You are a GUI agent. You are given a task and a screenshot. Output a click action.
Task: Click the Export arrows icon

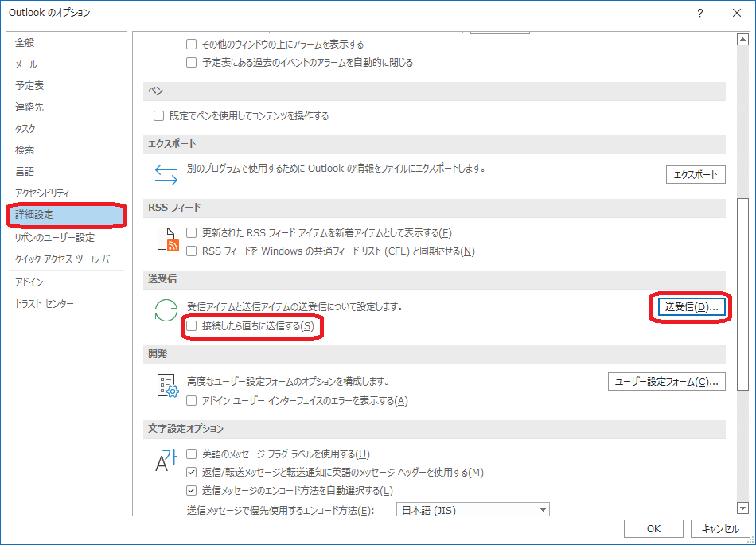click(166, 175)
